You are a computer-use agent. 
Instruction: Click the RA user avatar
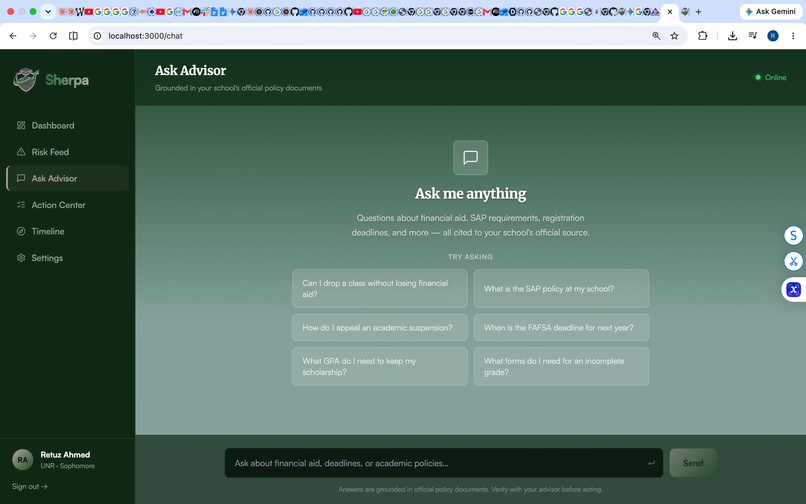pos(23,460)
